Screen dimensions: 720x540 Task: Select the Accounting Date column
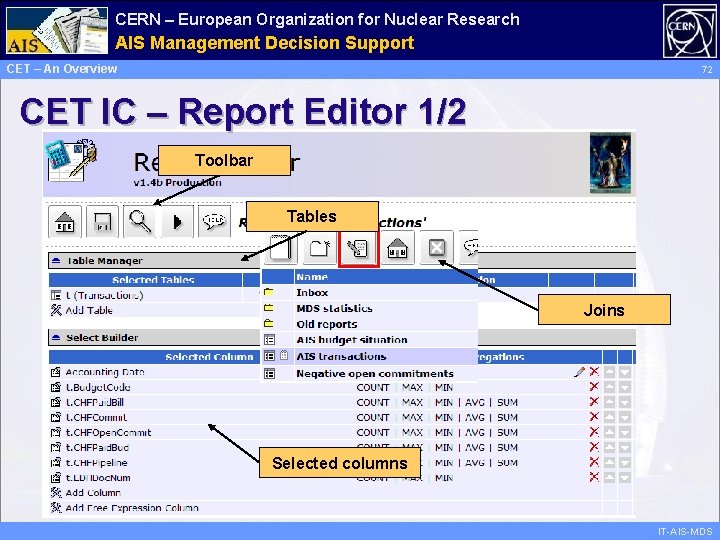coord(105,372)
